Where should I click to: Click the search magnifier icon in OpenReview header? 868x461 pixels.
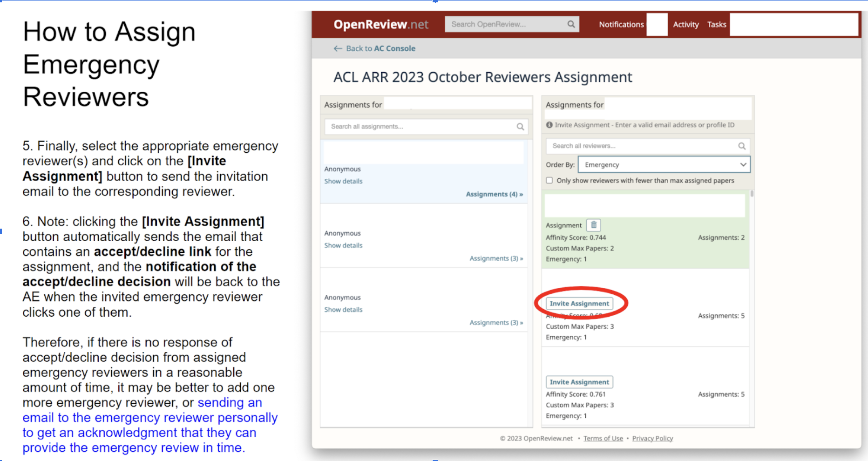tap(571, 24)
